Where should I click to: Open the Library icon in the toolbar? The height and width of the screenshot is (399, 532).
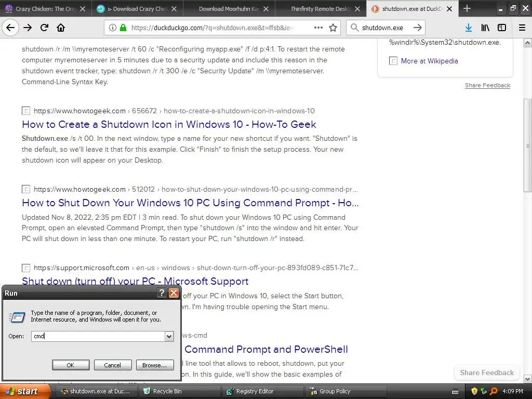485,28
